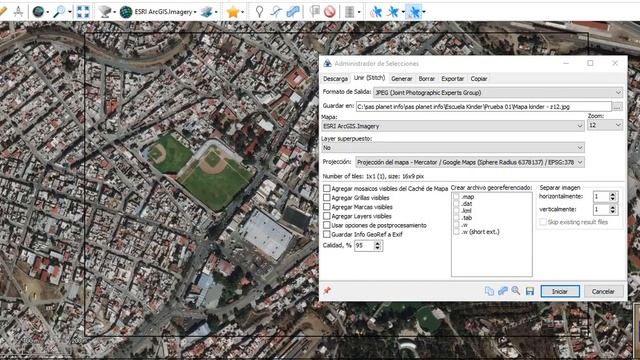This screenshot has width=640, height=360.
Task: Open the Generar tab
Action: pyautogui.click(x=401, y=79)
